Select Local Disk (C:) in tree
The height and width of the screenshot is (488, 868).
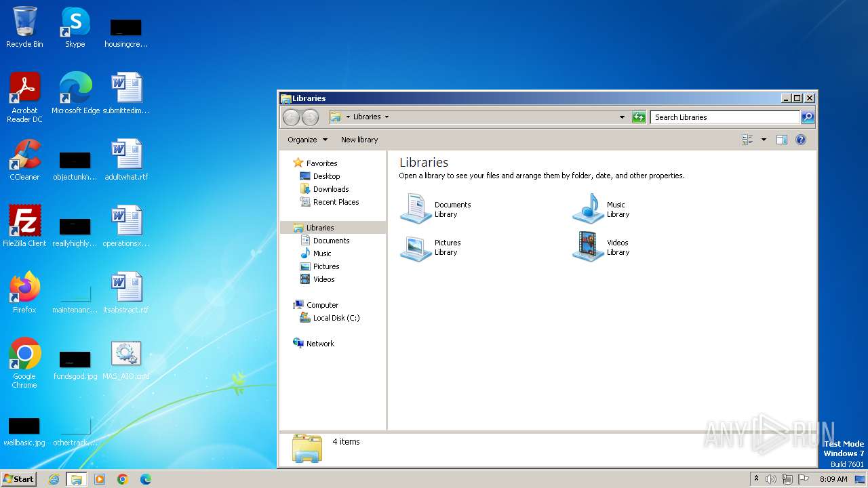pyautogui.click(x=336, y=318)
